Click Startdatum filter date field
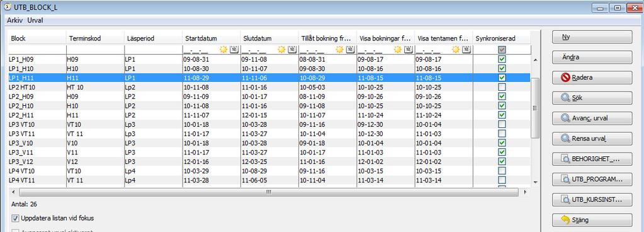Image resolution: width=644 pixels, height=232 pixels. (x=200, y=50)
